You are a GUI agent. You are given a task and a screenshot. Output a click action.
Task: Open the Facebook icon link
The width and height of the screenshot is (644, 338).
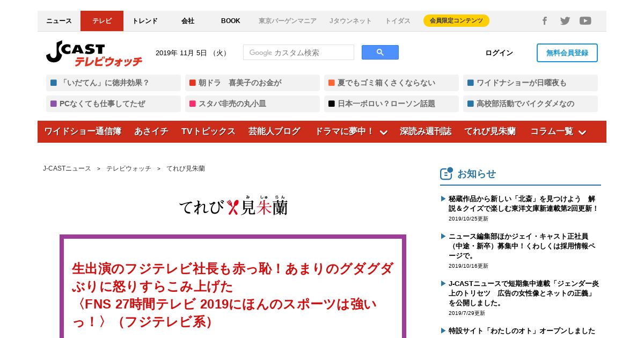(544, 21)
